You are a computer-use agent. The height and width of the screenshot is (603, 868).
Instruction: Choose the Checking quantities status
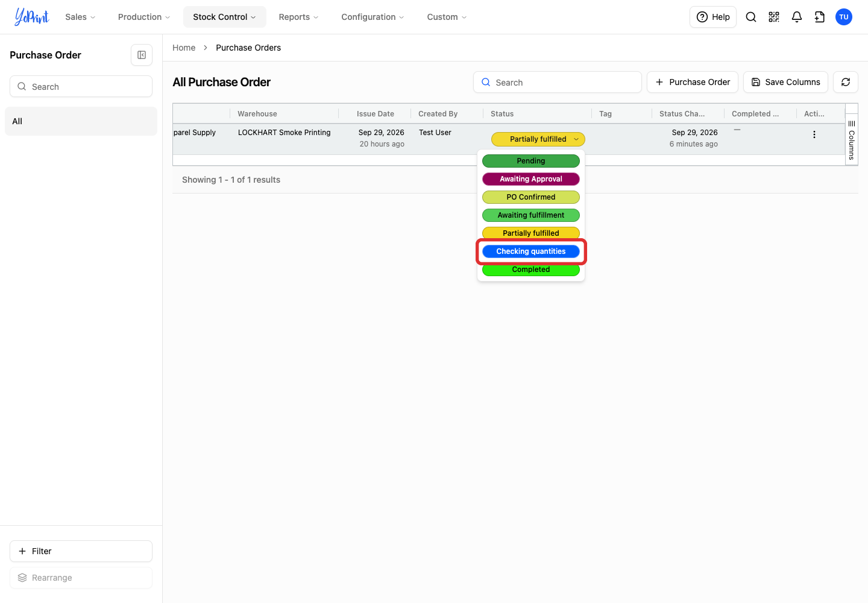(531, 251)
